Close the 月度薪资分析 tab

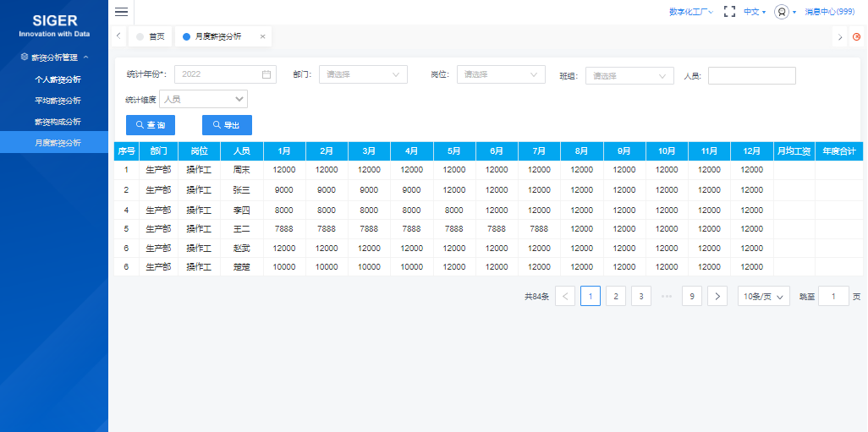tap(262, 36)
